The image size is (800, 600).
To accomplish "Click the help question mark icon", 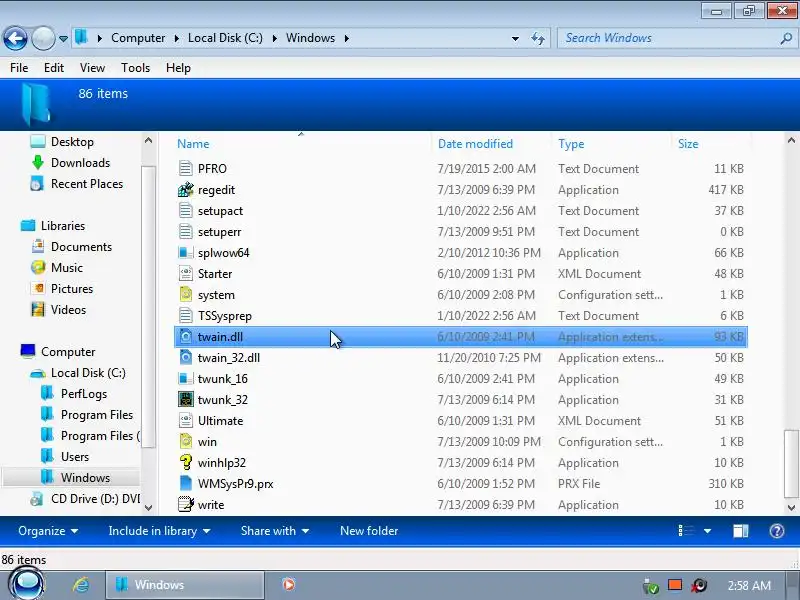I will pos(777,531).
